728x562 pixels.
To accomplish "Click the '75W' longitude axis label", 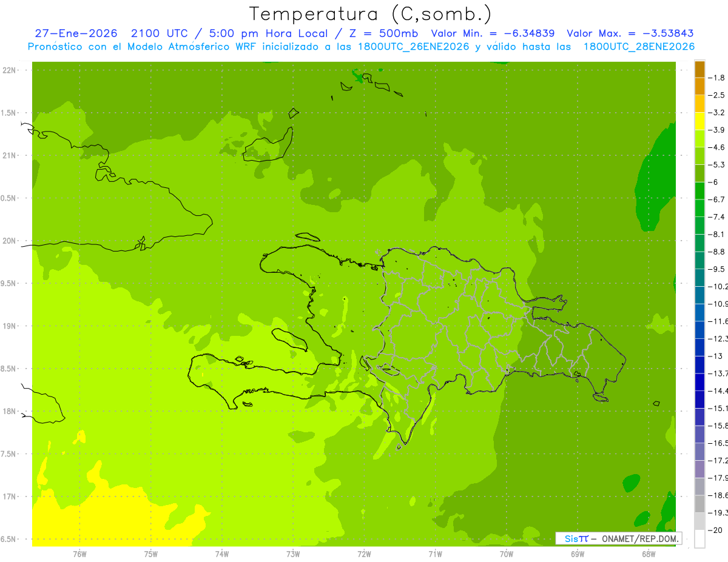I will [151, 554].
